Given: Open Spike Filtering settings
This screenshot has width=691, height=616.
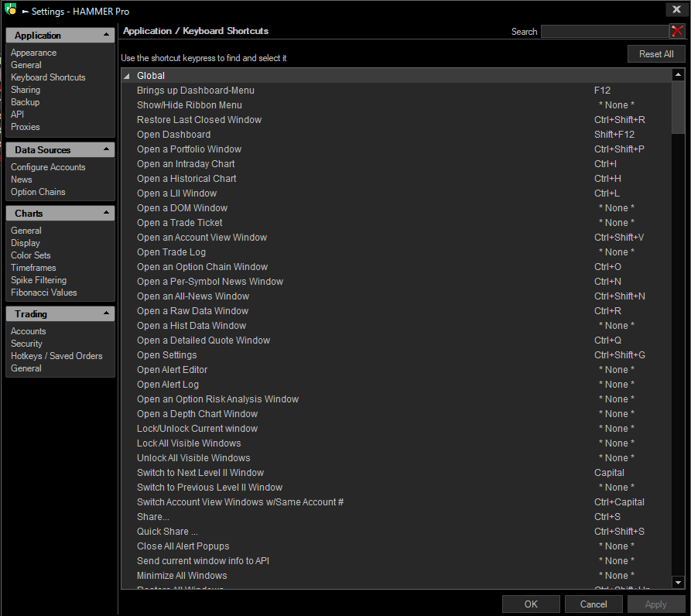Looking at the screenshot, I should pyautogui.click(x=39, y=280).
